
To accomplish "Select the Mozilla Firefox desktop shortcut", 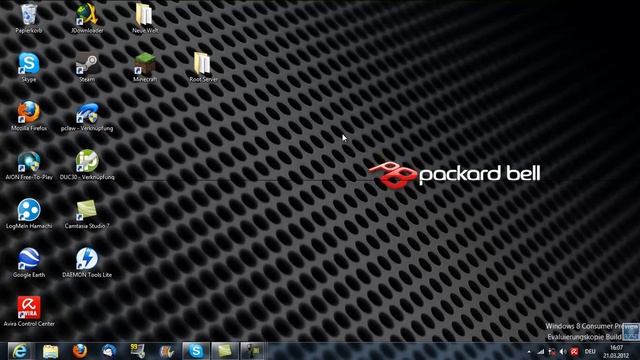I will [29, 116].
